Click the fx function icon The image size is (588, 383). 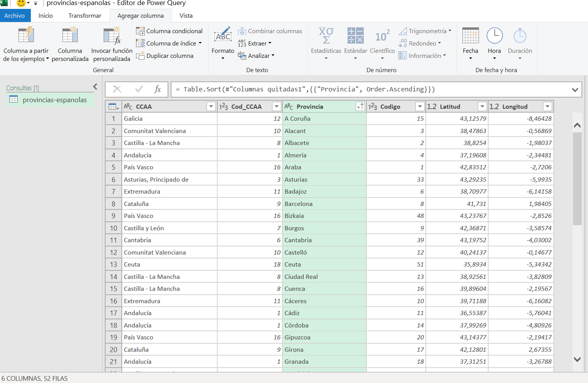click(158, 89)
